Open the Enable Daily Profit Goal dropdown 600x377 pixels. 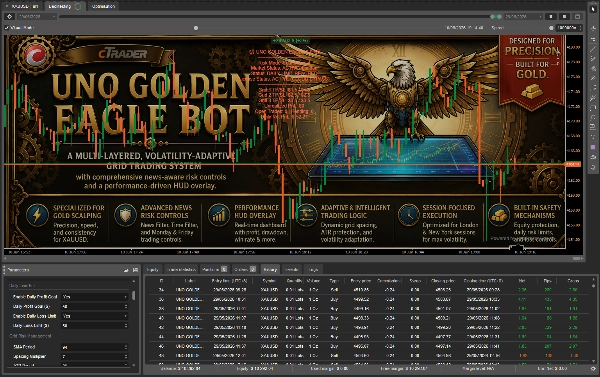click(95, 297)
